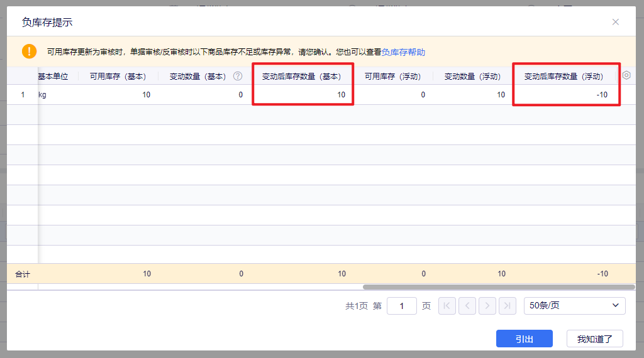Click the 变动后库存数量（基本） column header
The width and height of the screenshot is (644, 358).
coord(302,77)
